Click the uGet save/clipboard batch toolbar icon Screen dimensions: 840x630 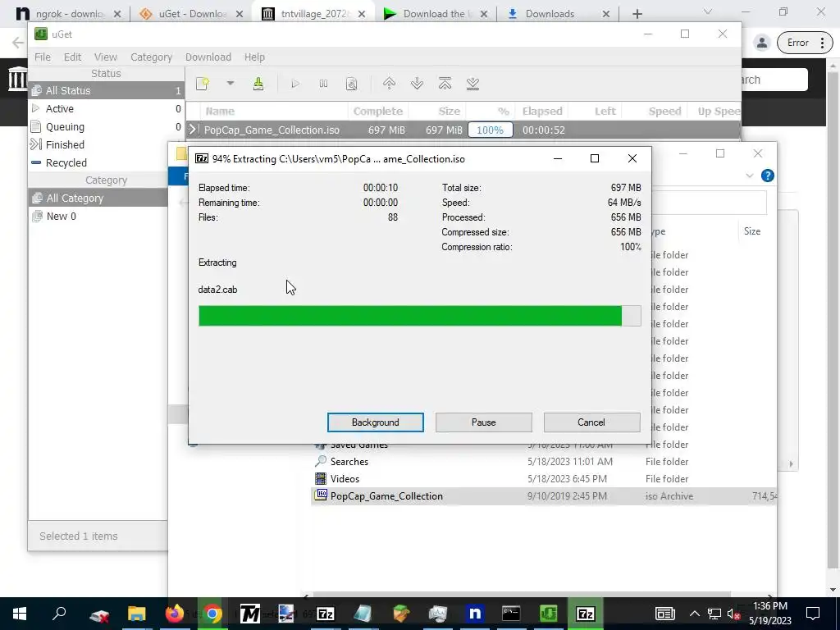pyautogui.click(x=258, y=84)
